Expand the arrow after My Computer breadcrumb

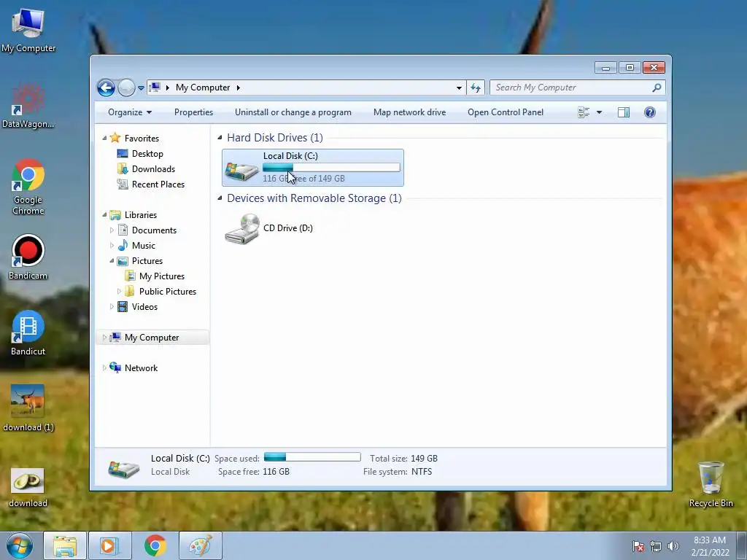[x=239, y=87]
